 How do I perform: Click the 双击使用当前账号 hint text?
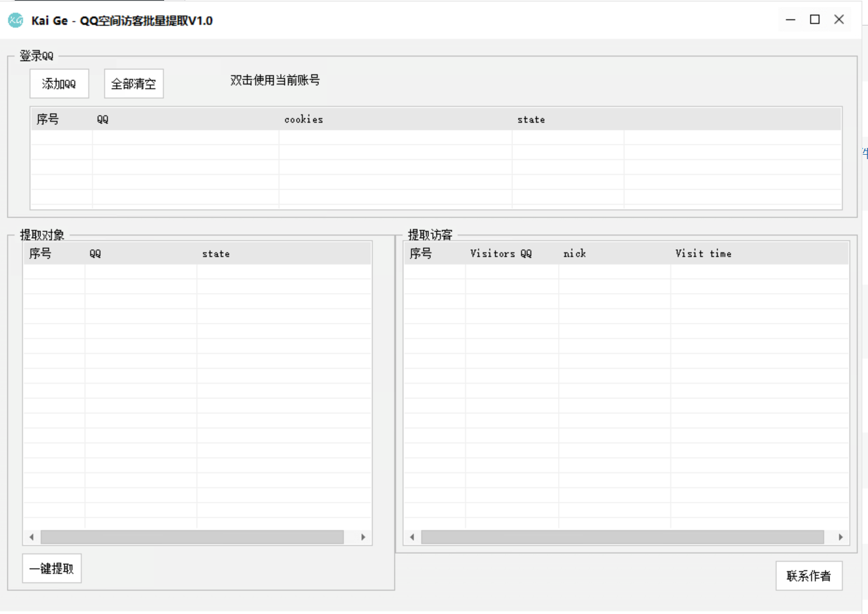pyautogui.click(x=276, y=80)
